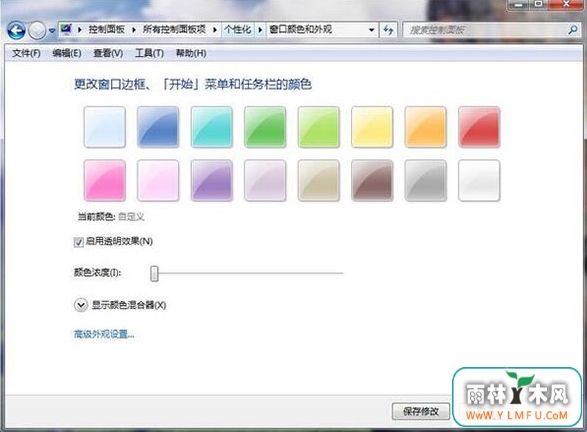Open the address bar history dropdown
The width and height of the screenshot is (587, 432).
(371, 30)
